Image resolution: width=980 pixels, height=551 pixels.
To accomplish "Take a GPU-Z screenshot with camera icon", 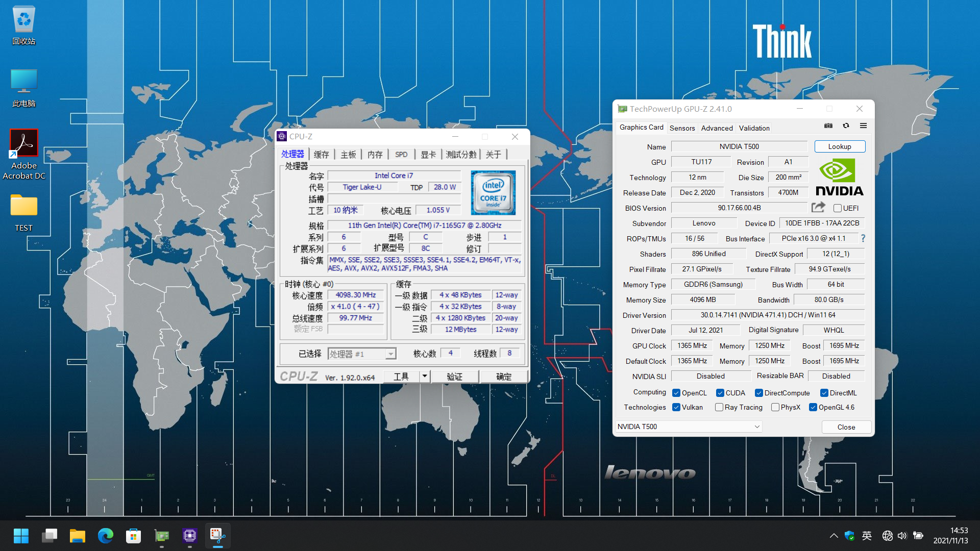I will pyautogui.click(x=828, y=126).
